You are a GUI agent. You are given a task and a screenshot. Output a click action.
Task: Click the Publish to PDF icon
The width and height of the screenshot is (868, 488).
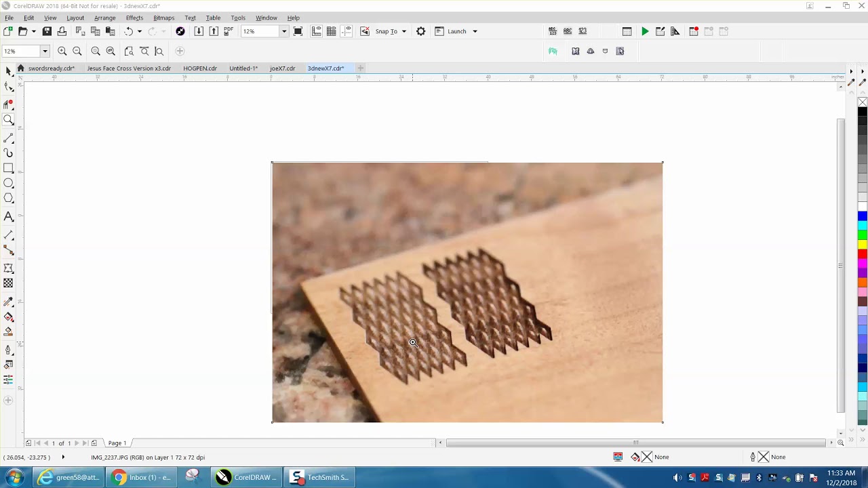tap(229, 31)
